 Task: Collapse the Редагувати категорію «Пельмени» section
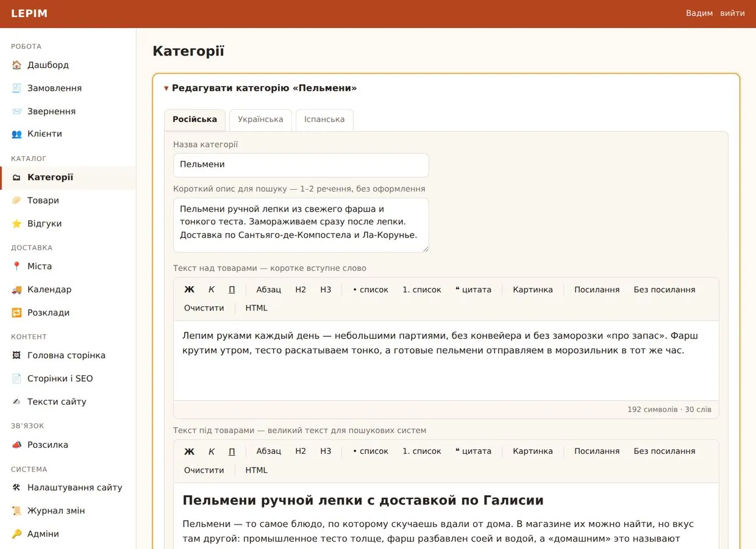pyautogui.click(x=260, y=88)
